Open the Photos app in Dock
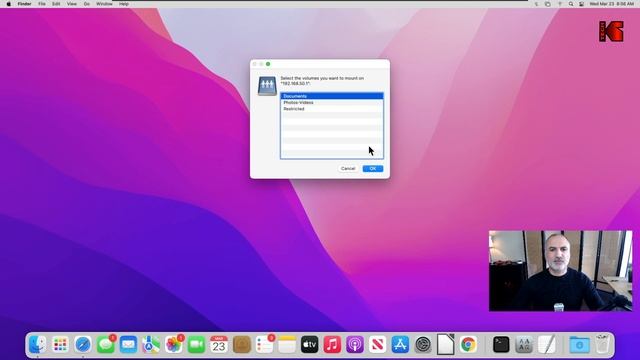This screenshot has width=640, height=360. tap(173, 344)
